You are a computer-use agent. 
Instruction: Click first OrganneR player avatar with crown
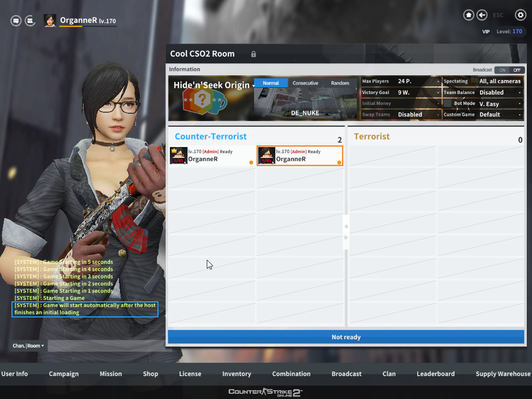[179, 156]
